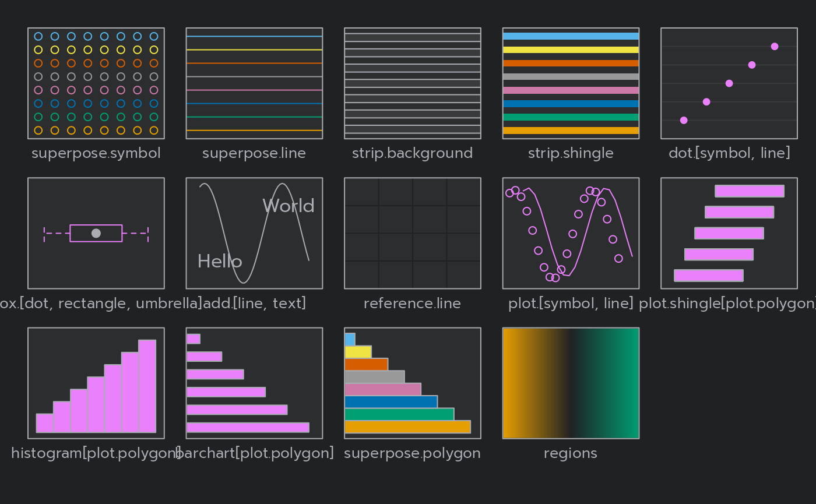This screenshot has height=504, width=816.
Task: Open the barchart pink bars thumbnail
Action: (x=254, y=382)
